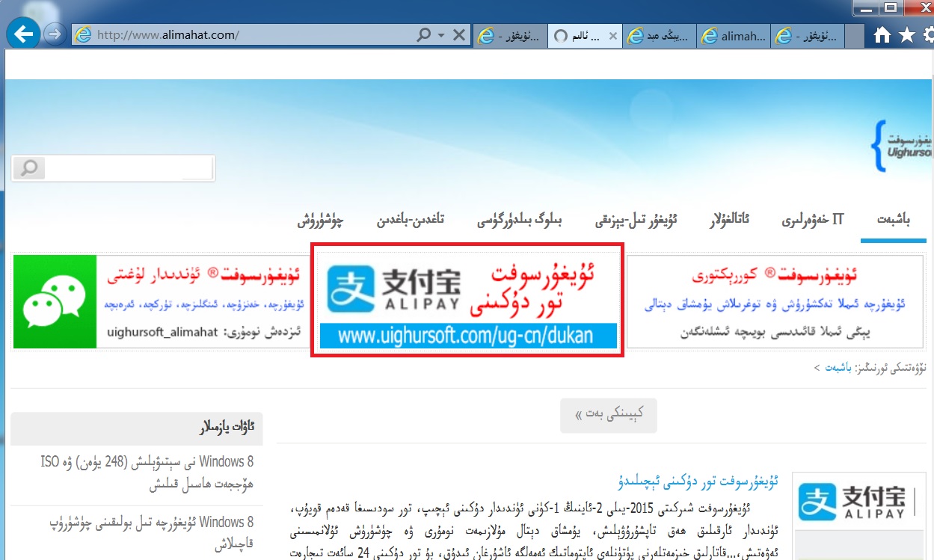The image size is (934, 560).
Task: Click the WeChat banner text uighursoft_alimahat
Action: [x=162, y=331]
